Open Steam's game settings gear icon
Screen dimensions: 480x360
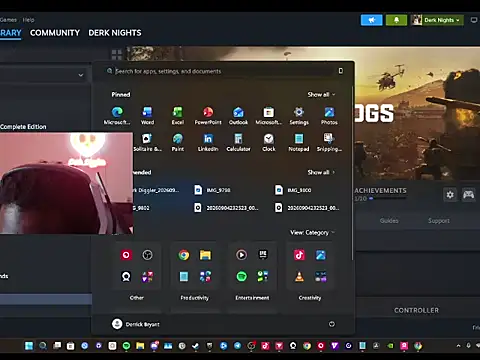click(x=450, y=194)
